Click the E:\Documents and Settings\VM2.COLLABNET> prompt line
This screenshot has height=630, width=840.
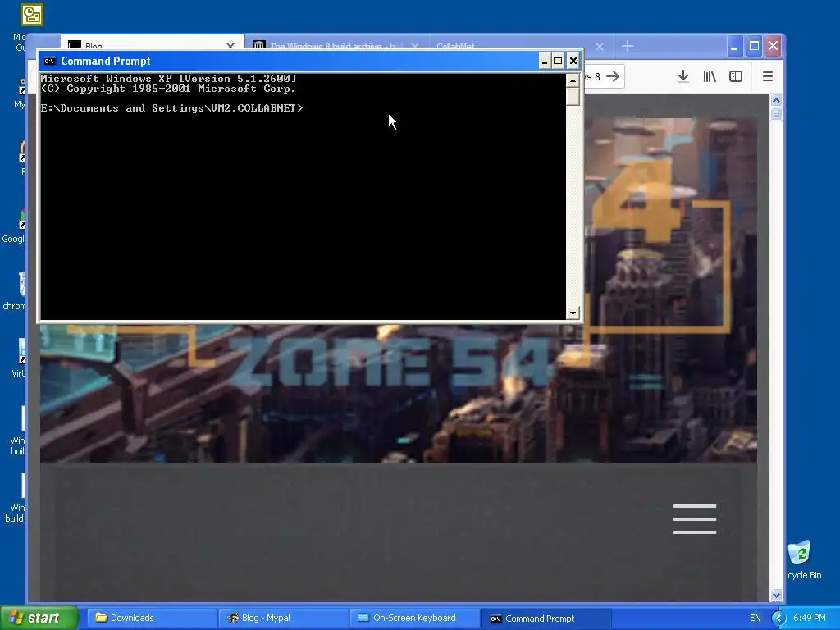pos(172,108)
